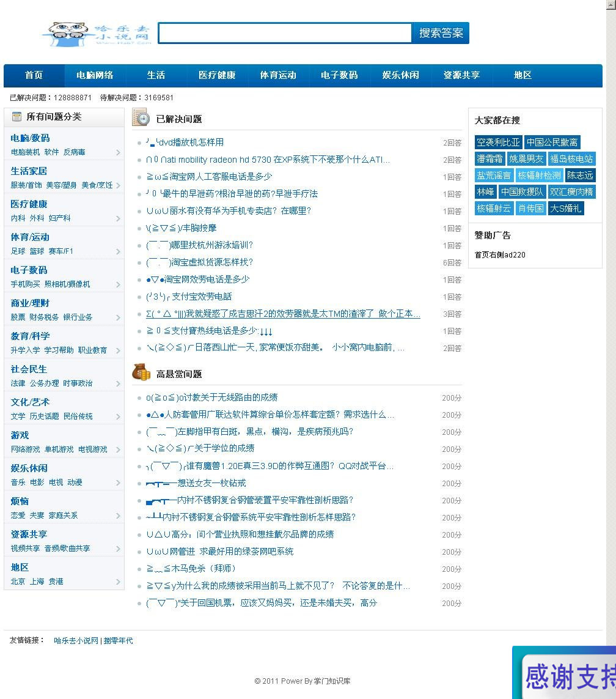Open the 音频/歌曲共享 subcategory link
The width and height of the screenshot is (616, 699).
pyautogui.click(x=67, y=549)
